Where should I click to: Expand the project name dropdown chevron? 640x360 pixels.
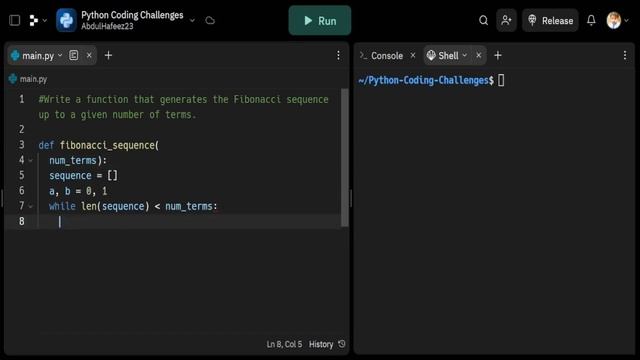(x=192, y=20)
